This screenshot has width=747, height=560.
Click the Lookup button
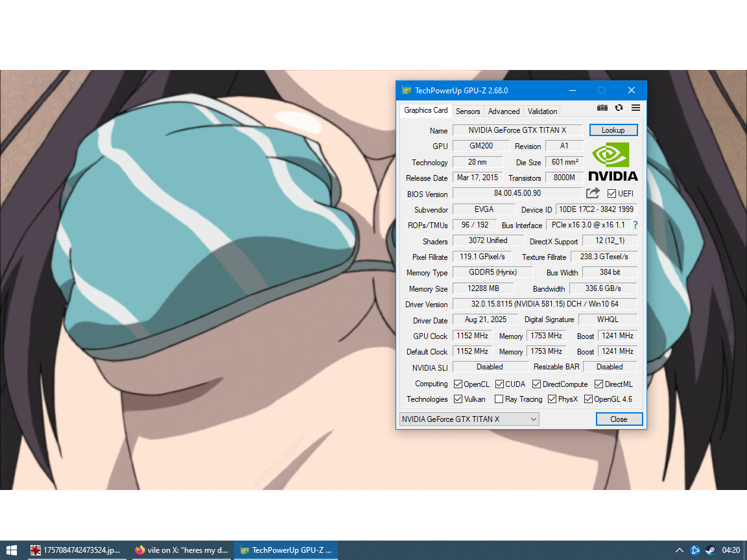click(613, 130)
